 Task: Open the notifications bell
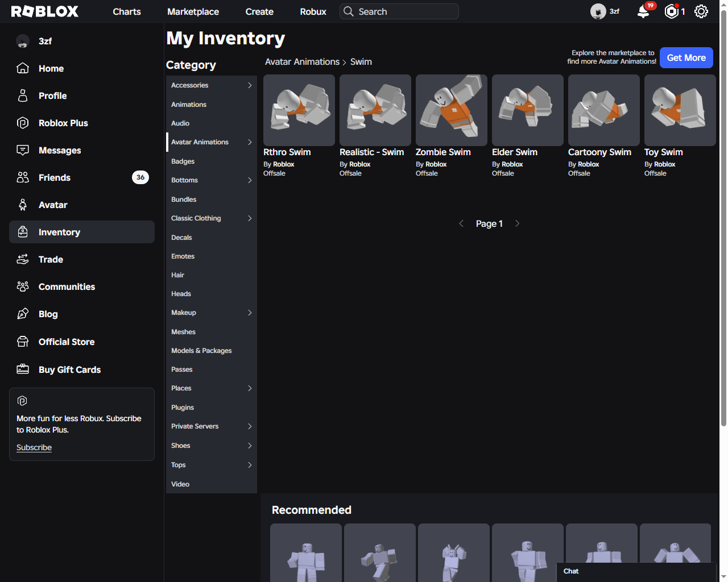[x=643, y=11]
